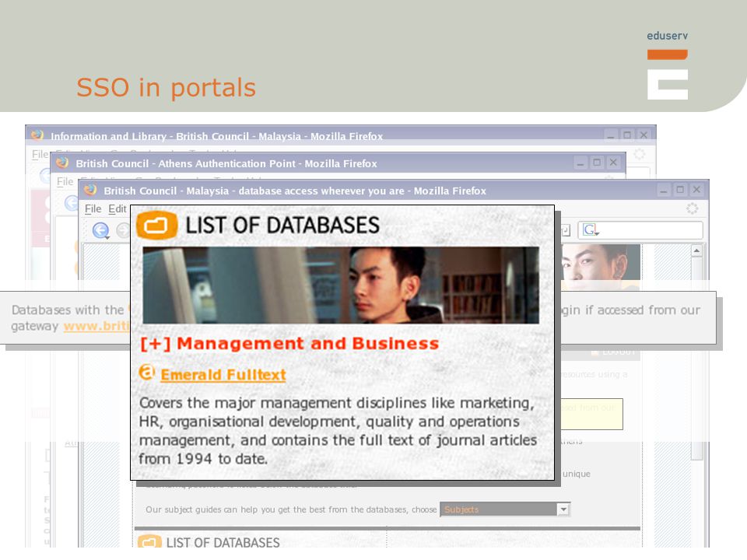
Task: Click the Firefox icon in Athens Authentication window title bar
Action: [x=62, y=163]
